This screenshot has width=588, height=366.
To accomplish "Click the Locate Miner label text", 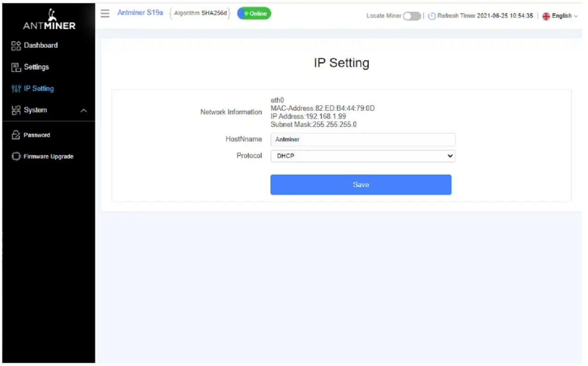I will 384,16.
